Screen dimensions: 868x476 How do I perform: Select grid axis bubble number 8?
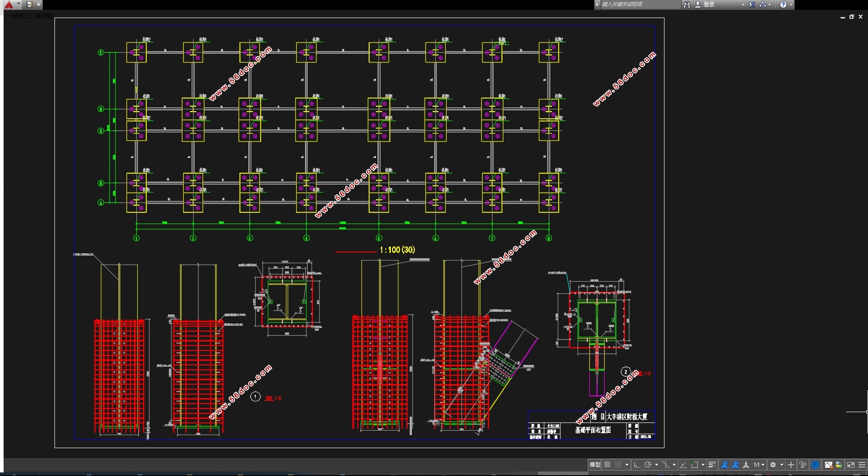click(x=549, y=238)
